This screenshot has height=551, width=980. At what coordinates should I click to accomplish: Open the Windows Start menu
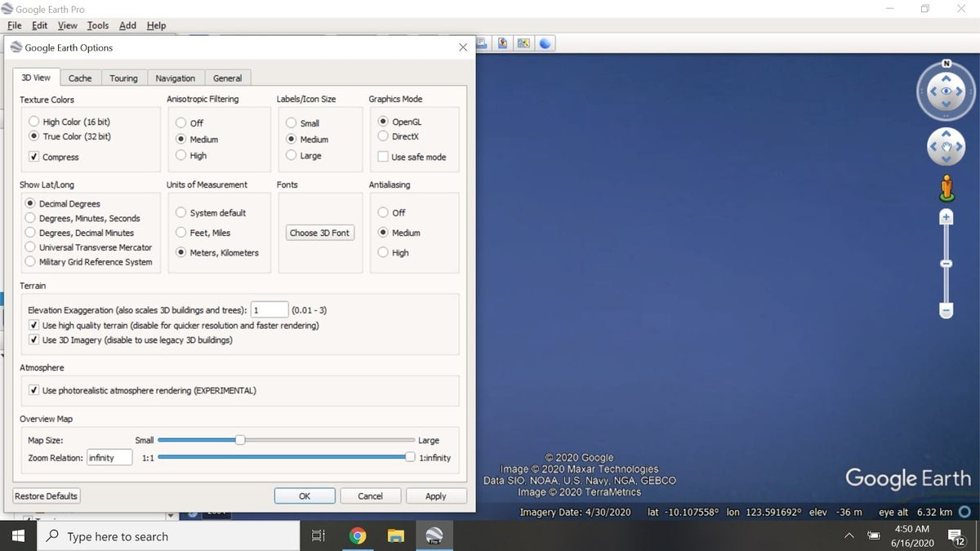click(18, 536)
